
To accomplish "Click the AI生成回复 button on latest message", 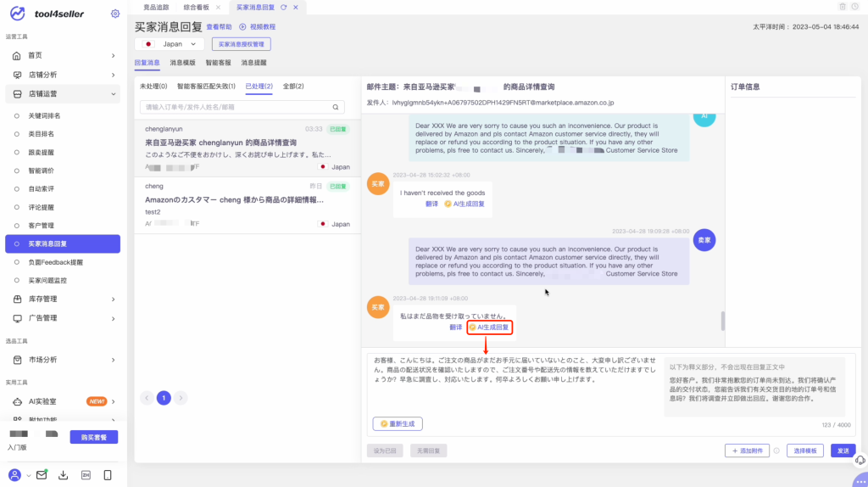I will point(490,327).
